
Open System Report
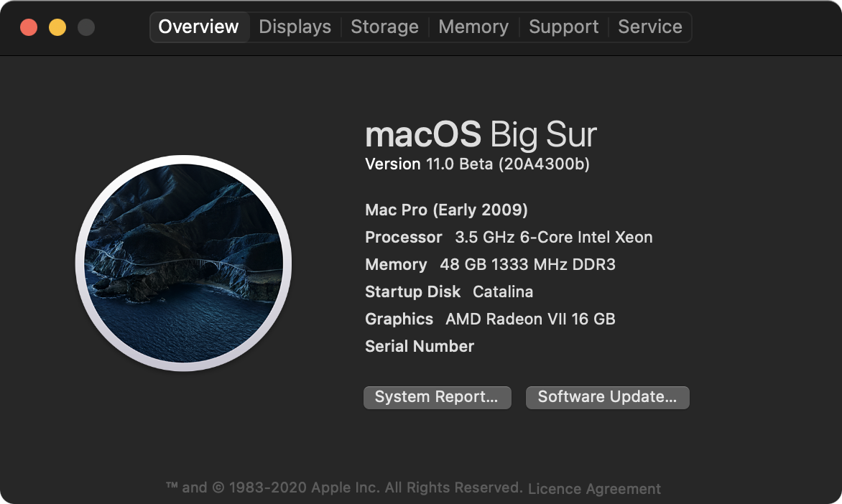pyautogui.click(x=437, y=397)
